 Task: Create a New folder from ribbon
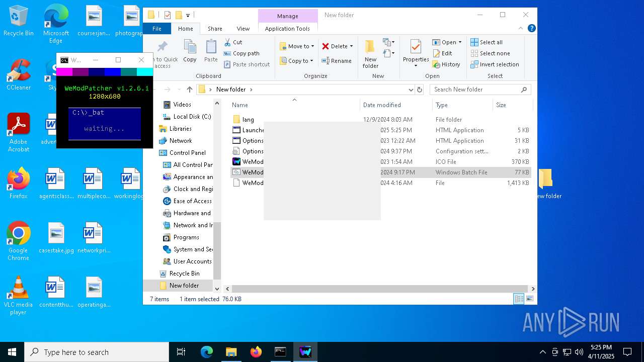pos(370,54)
